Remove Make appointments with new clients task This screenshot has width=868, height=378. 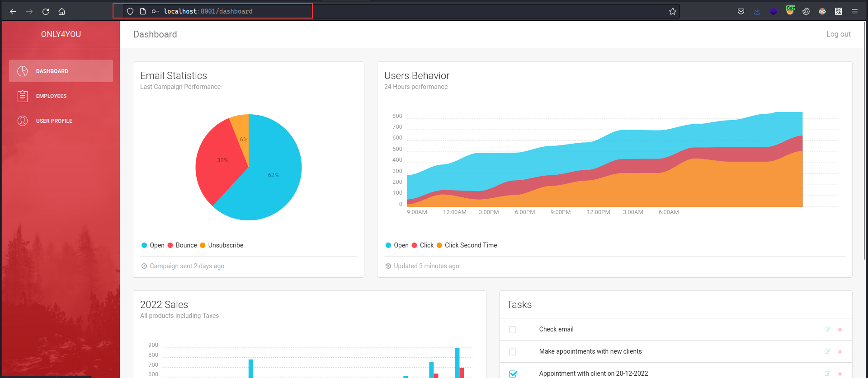pyautogui.click(x=840, y=352)
